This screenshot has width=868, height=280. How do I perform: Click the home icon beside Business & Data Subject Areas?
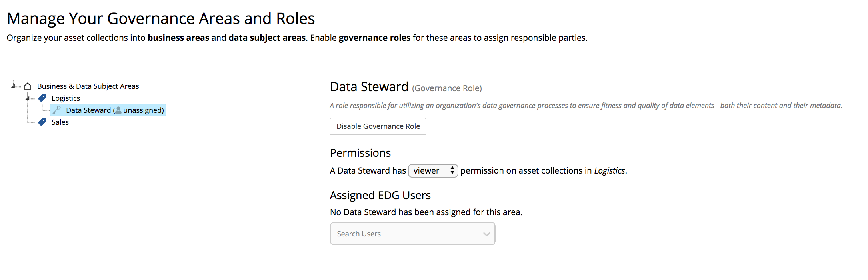click(27, 86)
